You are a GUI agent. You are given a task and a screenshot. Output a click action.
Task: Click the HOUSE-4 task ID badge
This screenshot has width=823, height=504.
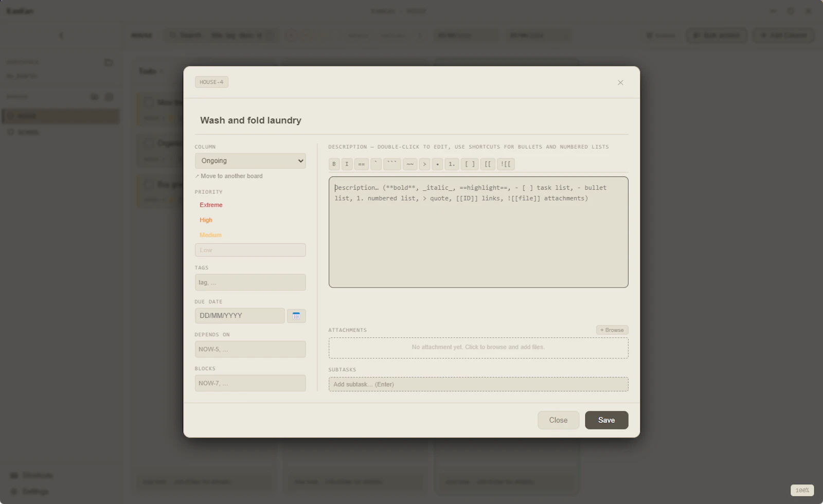211,82
